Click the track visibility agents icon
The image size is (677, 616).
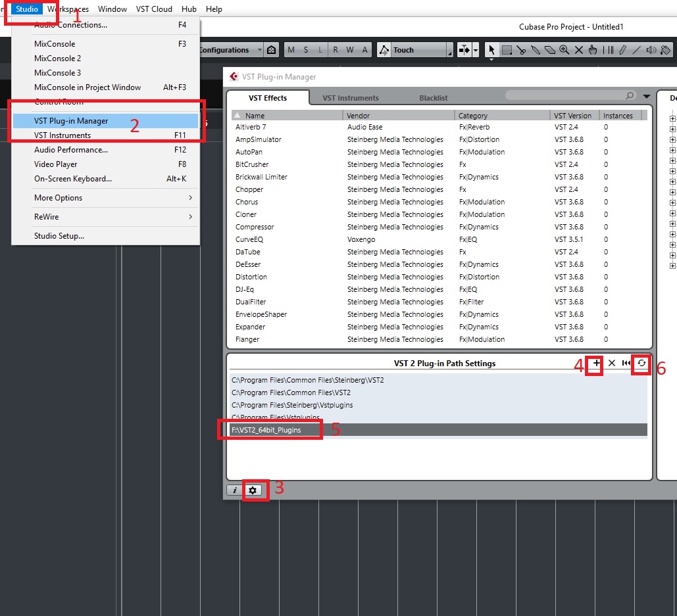point(271,50)
